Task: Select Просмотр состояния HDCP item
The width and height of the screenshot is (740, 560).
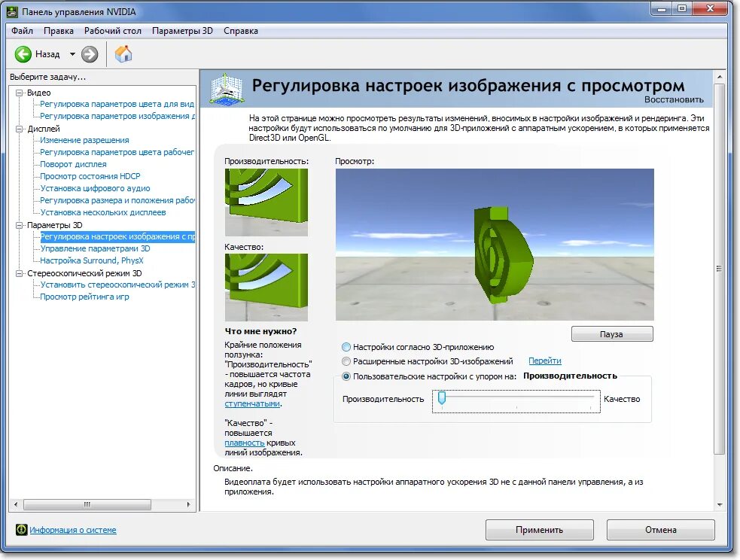Action: coord(90,176)
